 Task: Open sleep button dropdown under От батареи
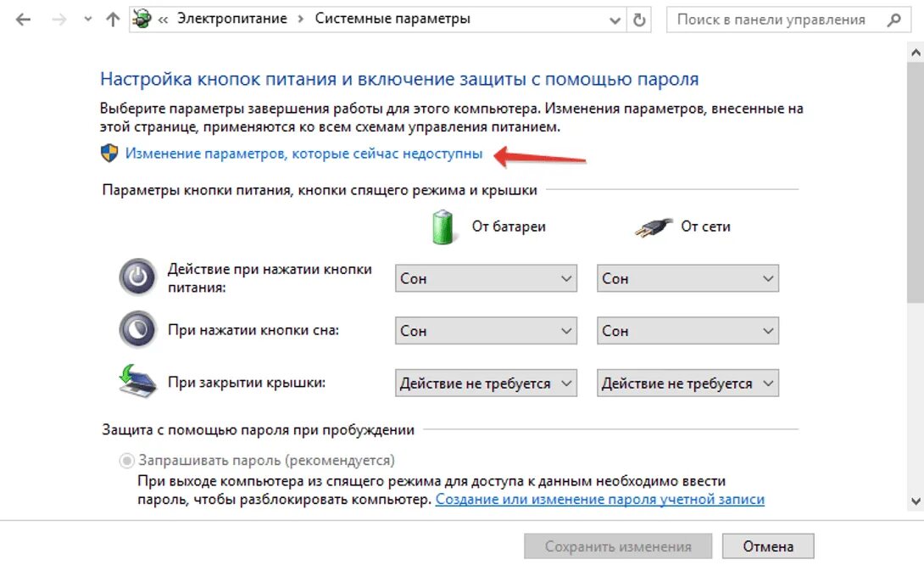pyautogui.click(x=486, y=331)
